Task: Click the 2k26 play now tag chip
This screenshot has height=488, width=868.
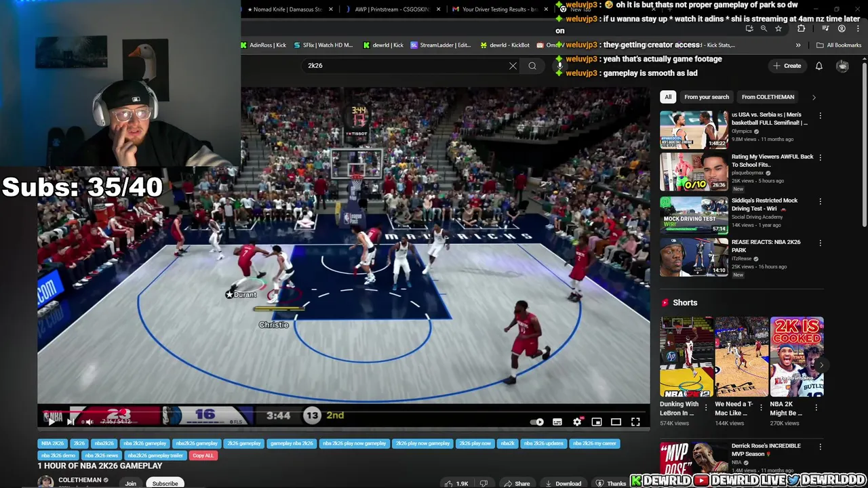Action: click(475, 443)
